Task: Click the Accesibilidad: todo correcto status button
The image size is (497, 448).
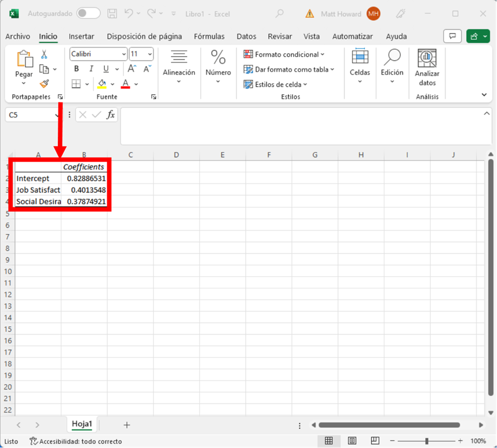Action: [75, 441]
